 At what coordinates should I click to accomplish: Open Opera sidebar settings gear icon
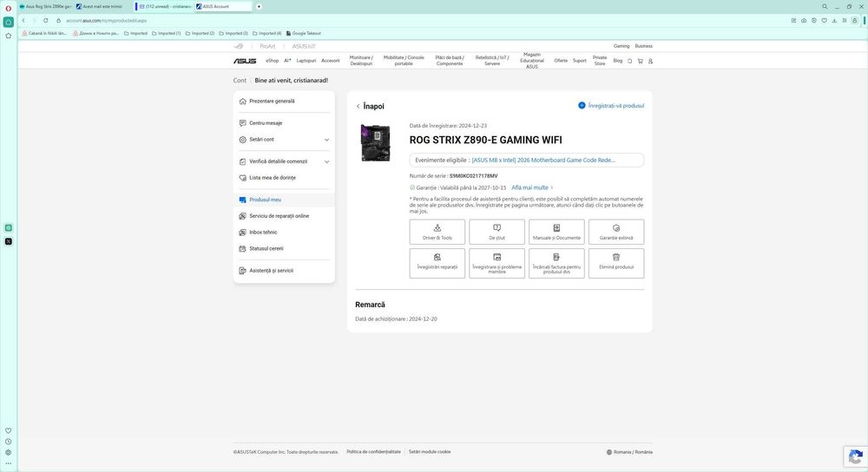pyautogui.click(x=9, y=452)
